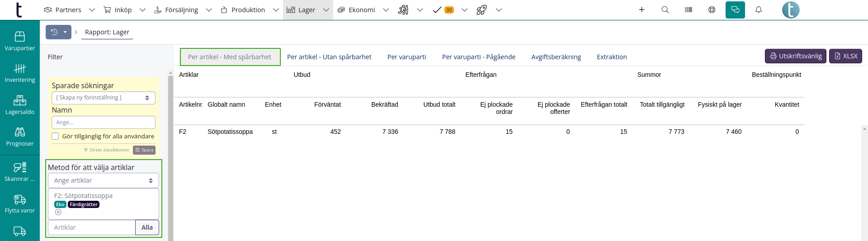Screen dimensions: 868x241
Task: Export with the XLSX button
Action: (x=845, y=56)
